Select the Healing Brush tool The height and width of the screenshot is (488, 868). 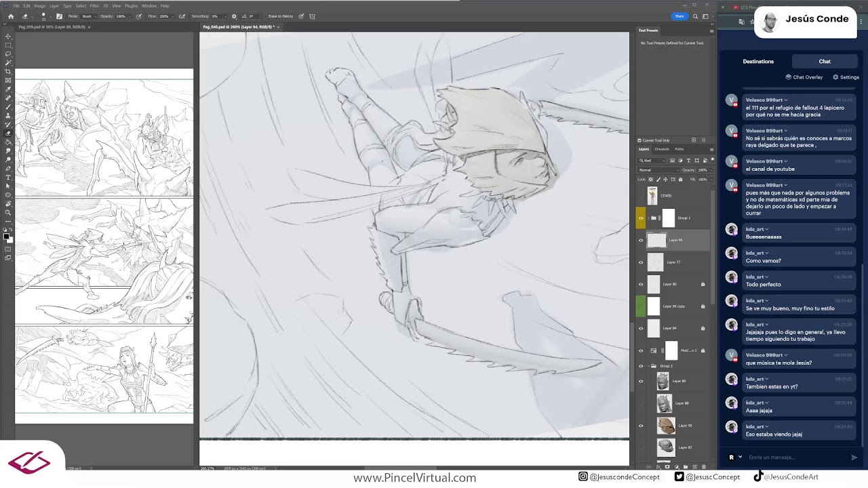pyautogui.click(x=8, y=98)
